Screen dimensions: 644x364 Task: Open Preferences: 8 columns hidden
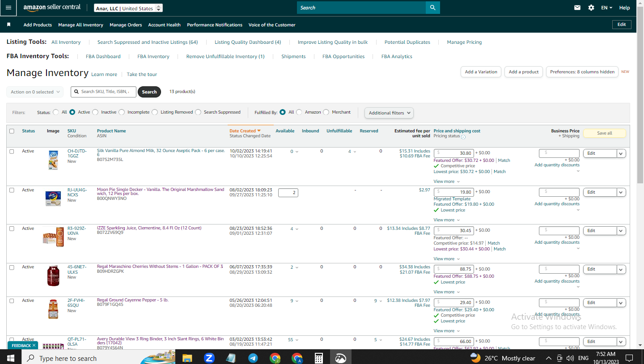pos(582,72)
